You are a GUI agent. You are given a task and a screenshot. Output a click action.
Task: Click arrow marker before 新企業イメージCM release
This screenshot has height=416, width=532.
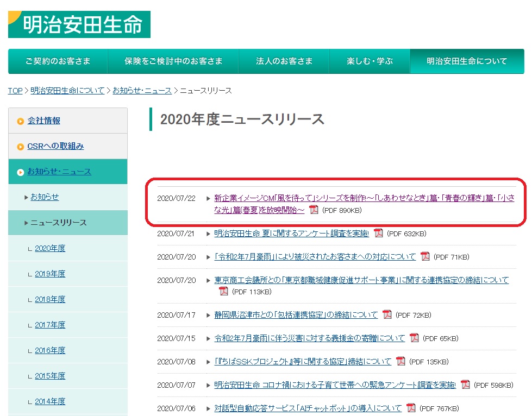pyautogui.click(x=208, y=198)
